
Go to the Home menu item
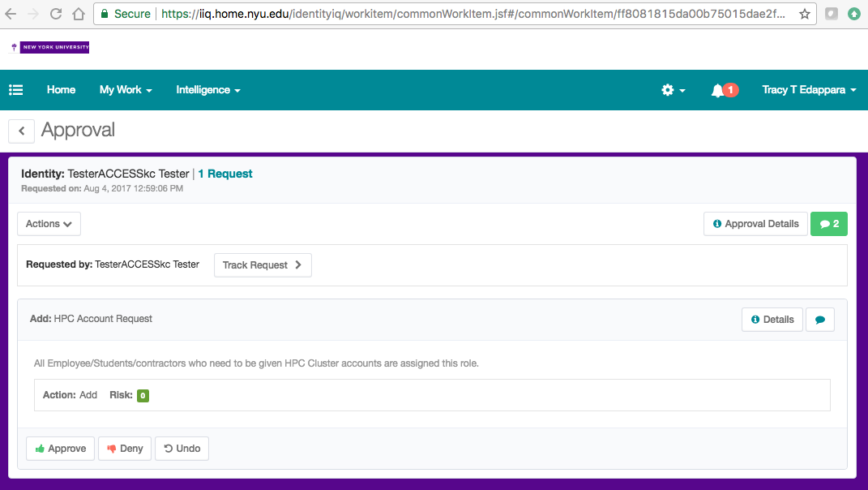point(61,90)
